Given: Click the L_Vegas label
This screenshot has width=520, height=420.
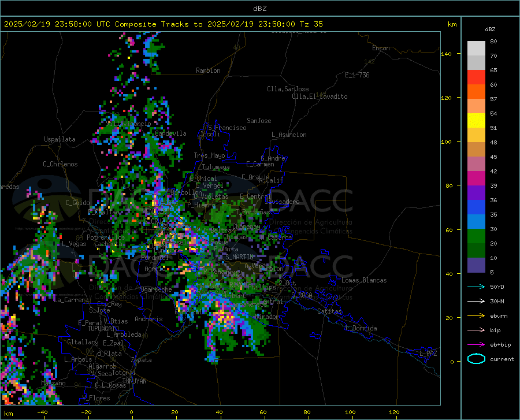Looking at the screenshot, I should pos(74,244).
